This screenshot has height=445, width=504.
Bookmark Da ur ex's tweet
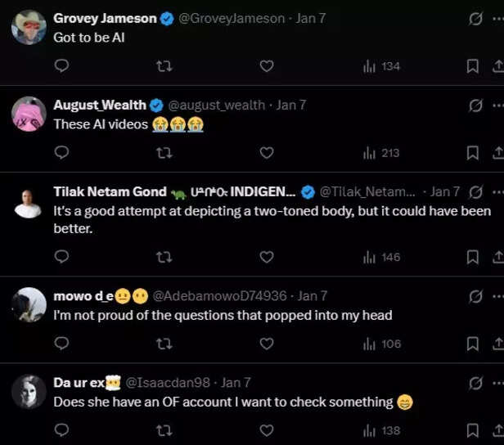coord(472,430)
